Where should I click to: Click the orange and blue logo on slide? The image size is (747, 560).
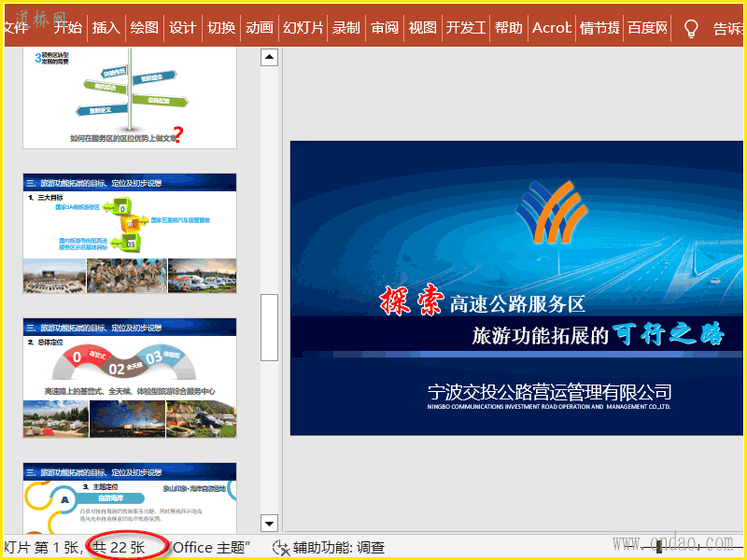coord(551,212)
